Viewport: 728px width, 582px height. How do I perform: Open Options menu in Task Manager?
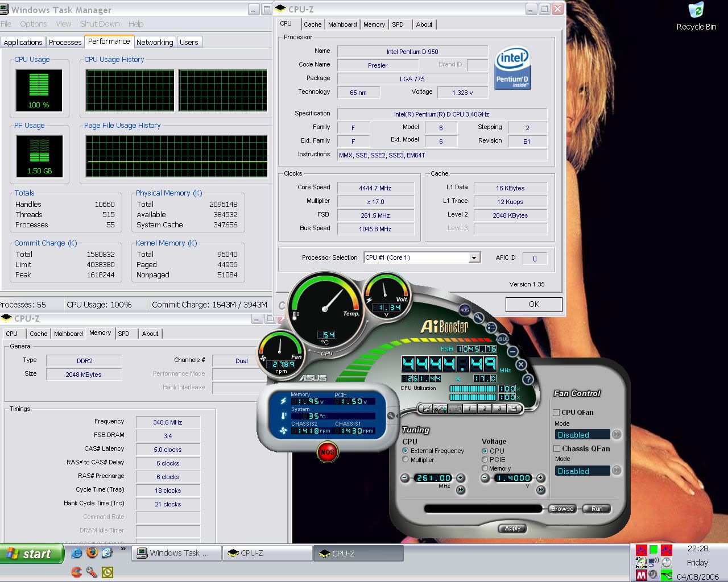34,24
